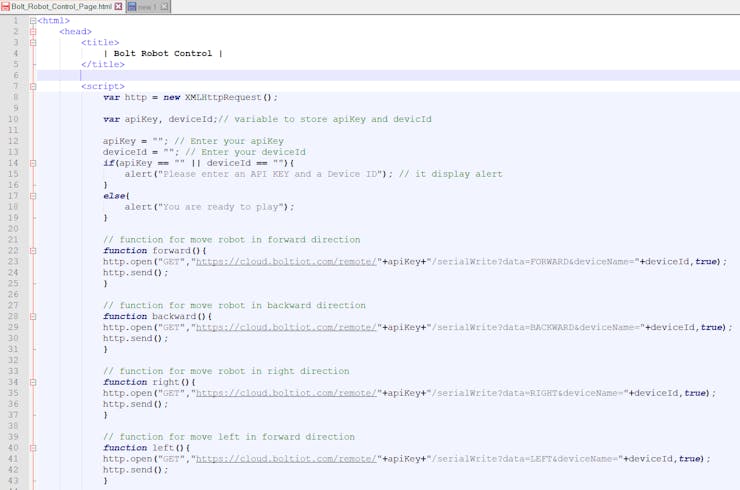Click 'serialWrite?data=BACKWARD&deviceName=' string text
The height and width of the screenshot is (490, 740).
[538, 327]
